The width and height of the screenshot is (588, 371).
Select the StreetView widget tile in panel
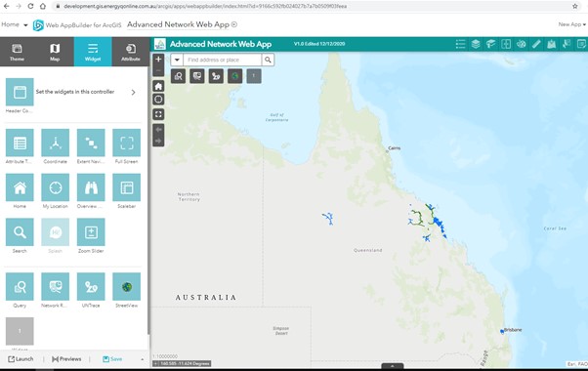126,287
